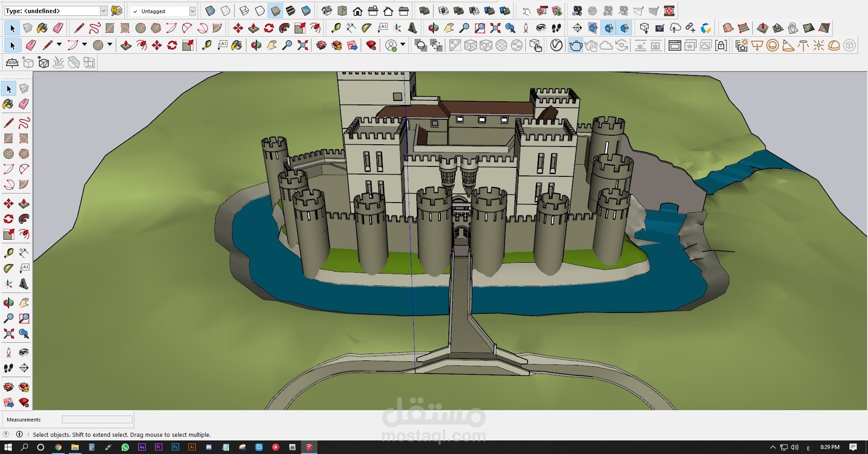Enable Monochrome face style
Image resolution: width=868 pixels, height=454 pixels.
[x=306, y=11]
